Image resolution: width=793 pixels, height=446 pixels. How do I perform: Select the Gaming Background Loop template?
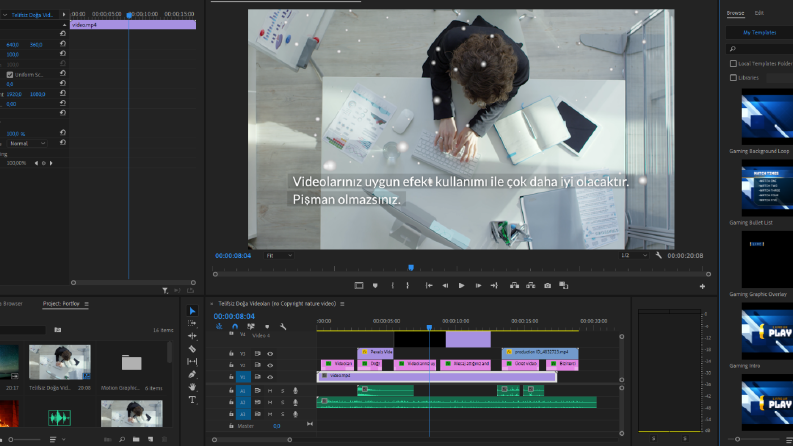click(x=767, y=117)
